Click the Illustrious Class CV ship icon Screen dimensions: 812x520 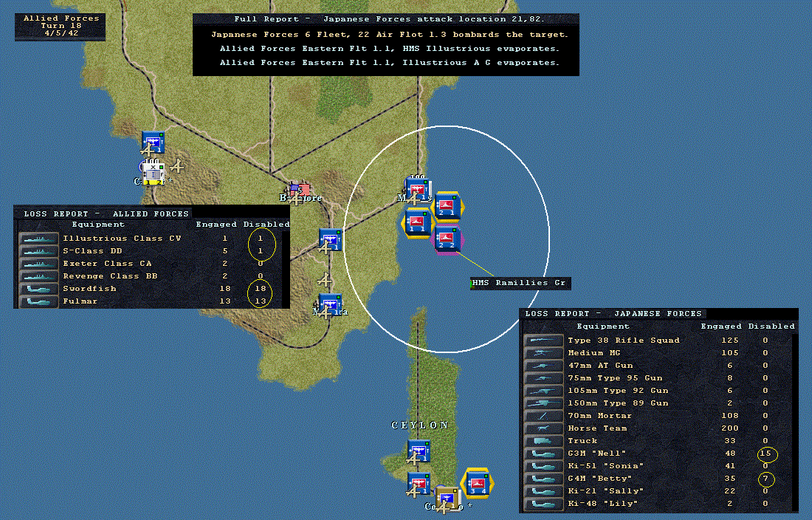(39, 239)
